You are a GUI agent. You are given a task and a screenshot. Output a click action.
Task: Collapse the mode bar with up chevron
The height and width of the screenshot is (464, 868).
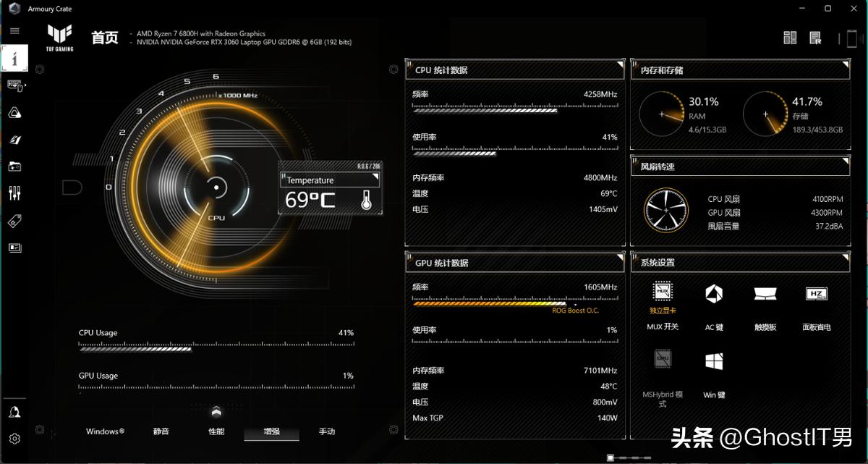(x=216, y=412)
